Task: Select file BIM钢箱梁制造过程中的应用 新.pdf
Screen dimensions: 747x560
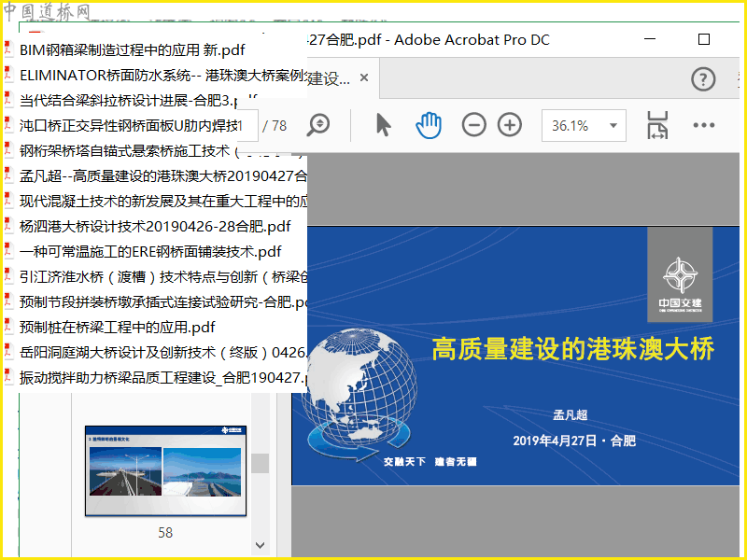Action: tap(132, 50)
